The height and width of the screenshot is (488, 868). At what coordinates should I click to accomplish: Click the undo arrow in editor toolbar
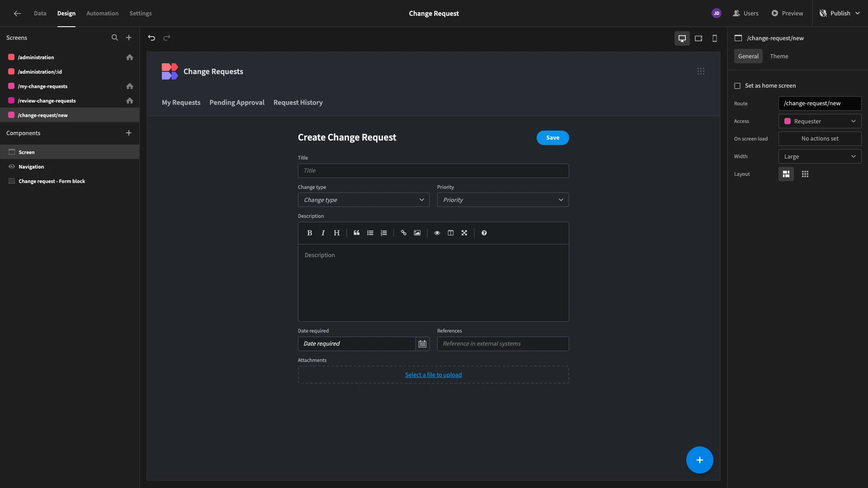coord(151,38)
